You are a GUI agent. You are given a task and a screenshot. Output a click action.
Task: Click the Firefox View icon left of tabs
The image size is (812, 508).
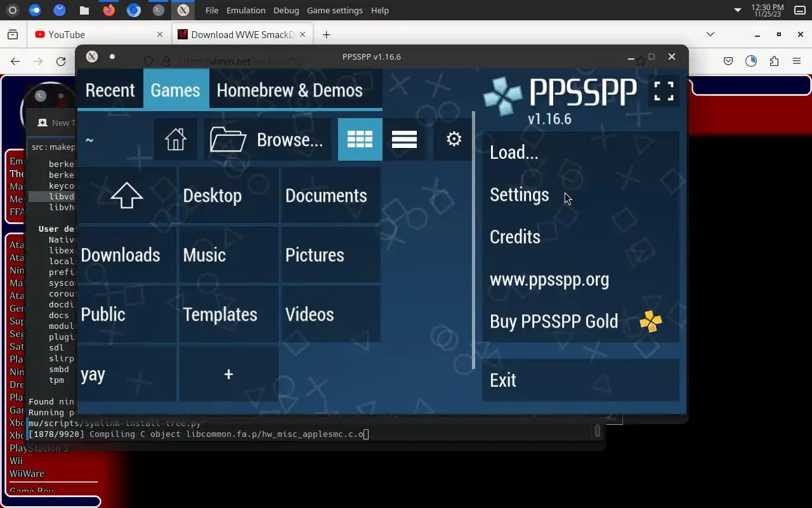click(13, 34)
